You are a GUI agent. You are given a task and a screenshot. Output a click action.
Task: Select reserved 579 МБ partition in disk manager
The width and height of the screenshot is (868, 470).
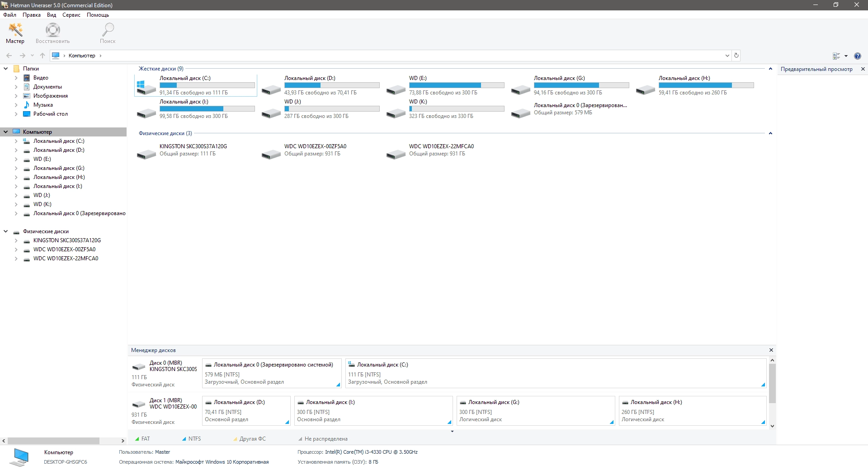point(272,373)
